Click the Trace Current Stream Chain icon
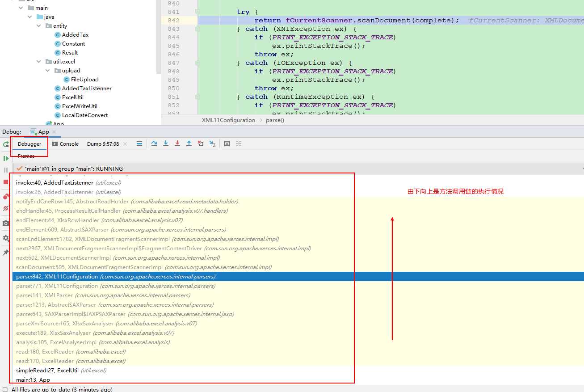Image resolution: width=584 pixels, height=392 pixels. 239,143
